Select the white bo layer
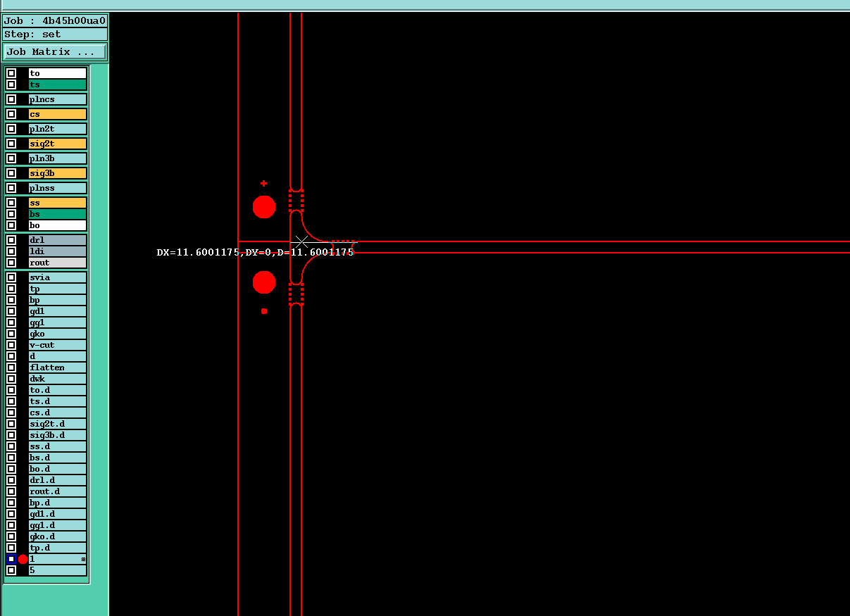 58,225
